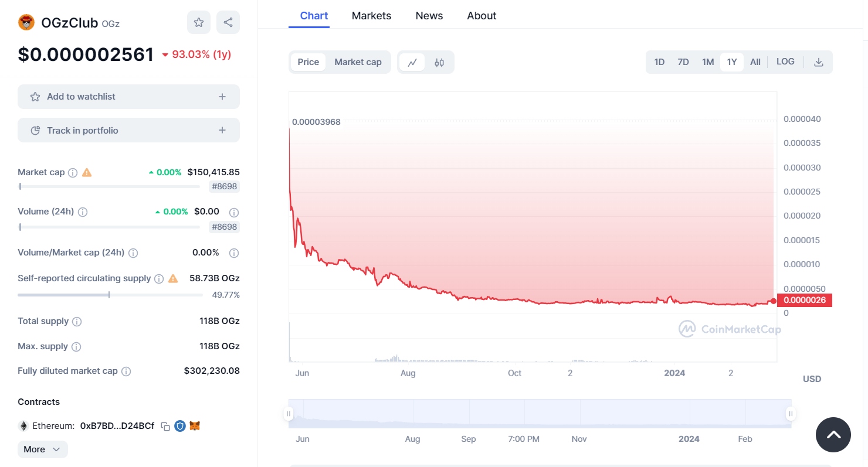868x467 pixels.
Task: Copy the Ethereum contract address
Action: (x=165, y=426)
